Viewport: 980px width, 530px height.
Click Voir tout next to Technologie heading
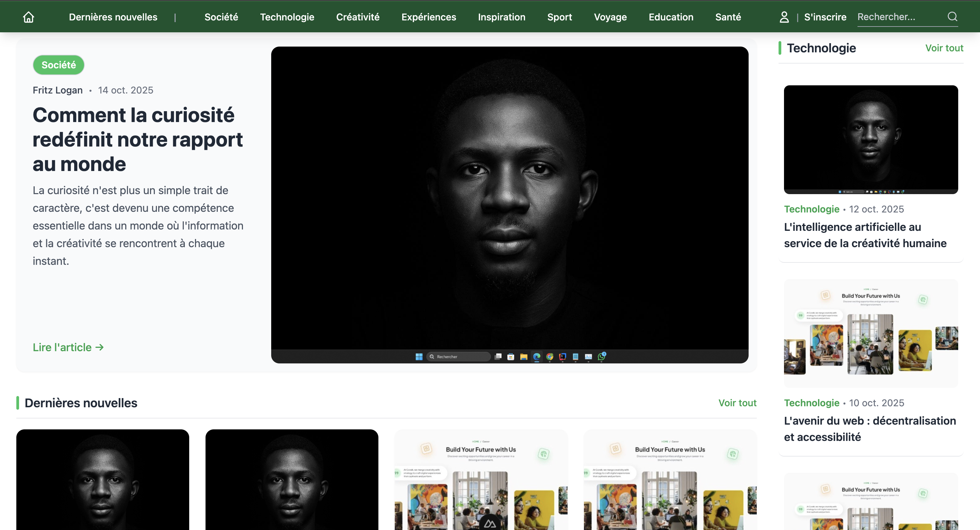point(944,48)
